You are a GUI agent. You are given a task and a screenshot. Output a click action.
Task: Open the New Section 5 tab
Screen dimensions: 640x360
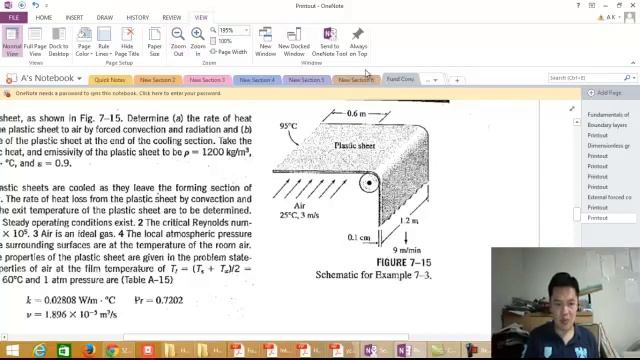point(307,80)
